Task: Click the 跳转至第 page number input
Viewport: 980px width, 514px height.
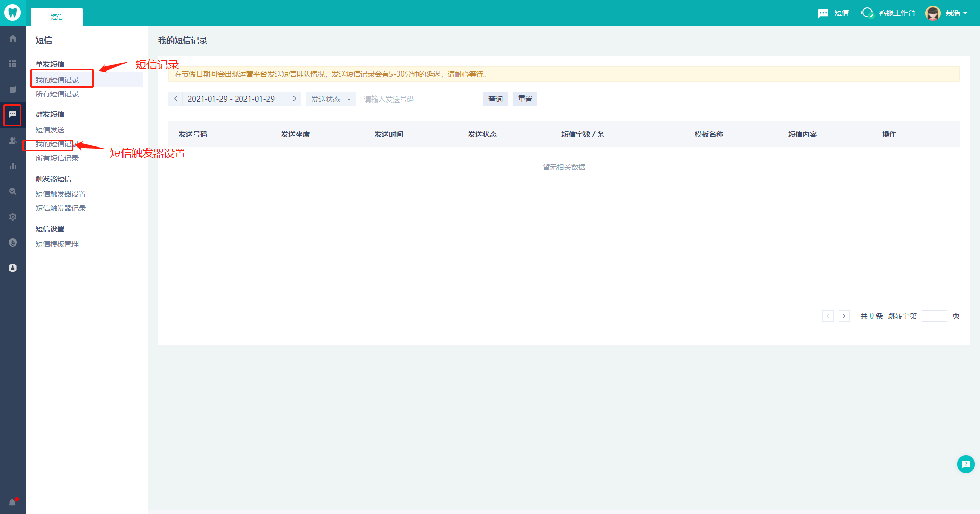Action: (934, 316)
